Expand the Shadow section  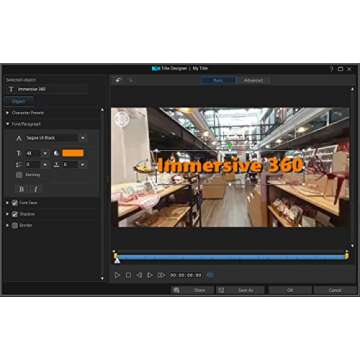pos(7,214)
